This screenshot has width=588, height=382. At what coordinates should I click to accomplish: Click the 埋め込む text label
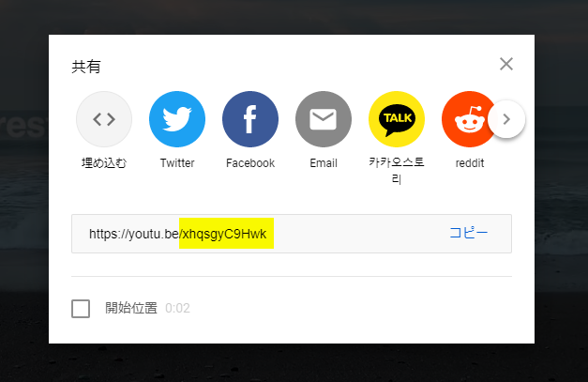(x=104, y=163)
